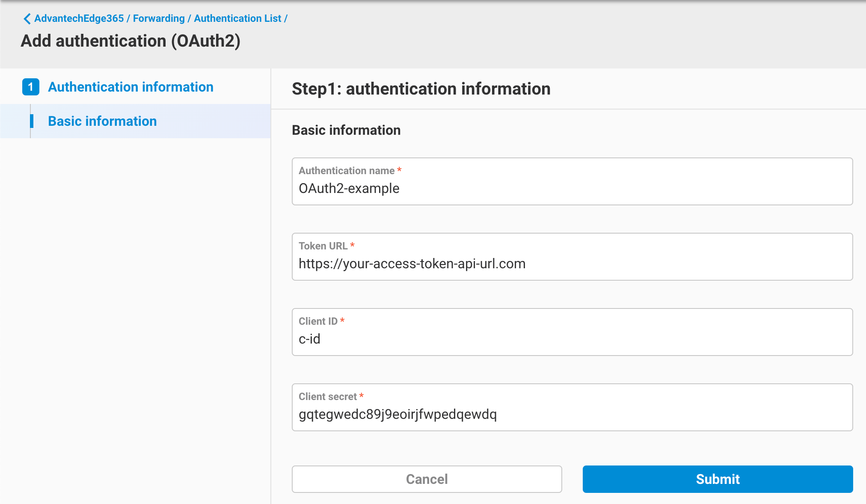Image resolution: width=866 pixels, height=504 pixels.
Task: Select the Client secret field
Action: pyautogui.click(x=572, y=414)
